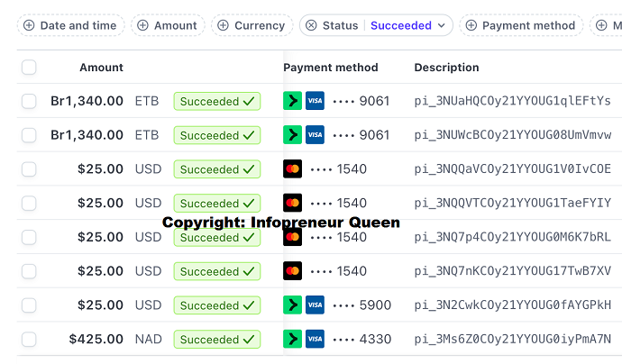Select the checkbox for the $425.00 NAD payment

click(x=29, y=340)
